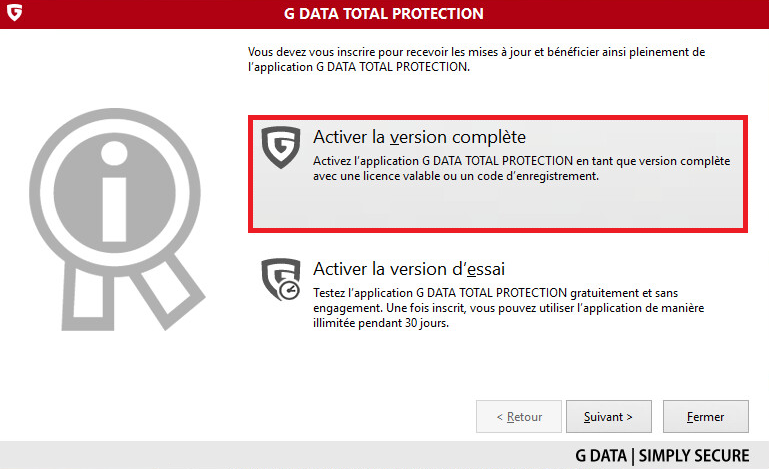
Task: Click the heading 'Activer la version complète'
Action: click(419, 137)
